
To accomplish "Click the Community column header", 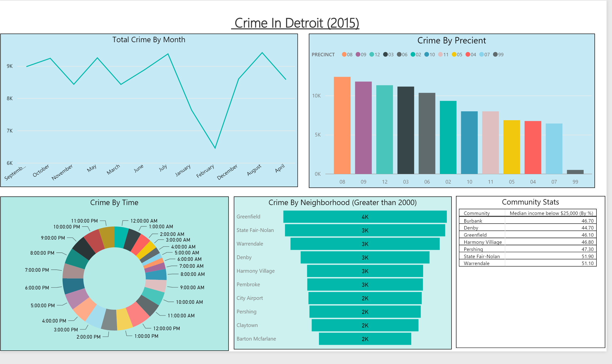I will tap(476, 213).
